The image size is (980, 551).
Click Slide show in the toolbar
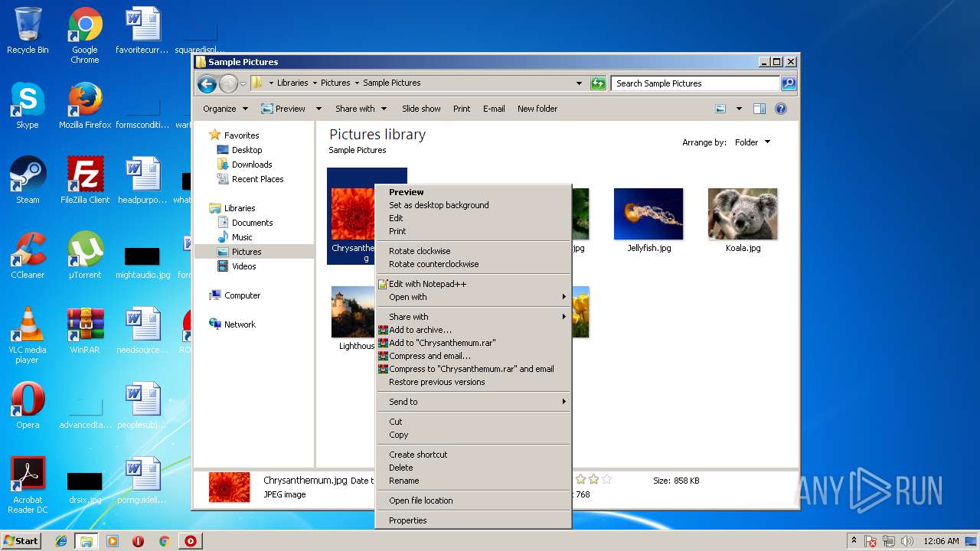pyautogui.click(x=421, y=109)
